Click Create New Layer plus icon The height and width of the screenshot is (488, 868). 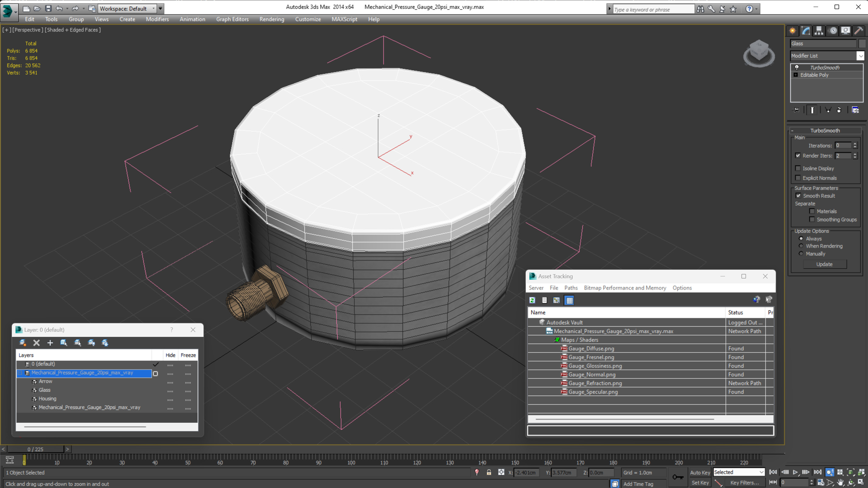(50, 343)
